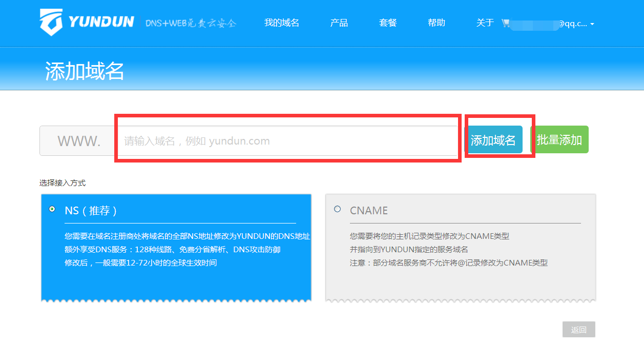Open the 帮助 menu item
The image size is (644, 345).
pyautogui.click(x=436, y=23)
